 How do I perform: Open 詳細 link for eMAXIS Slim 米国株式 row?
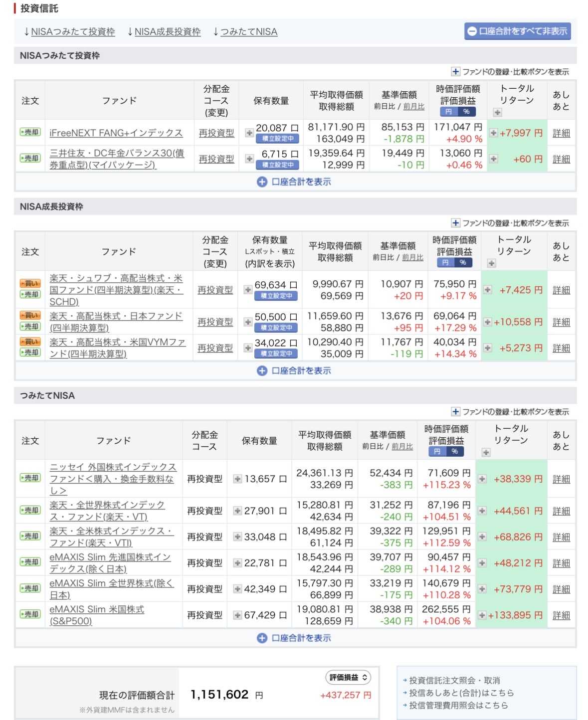click(x=561, y=615)
